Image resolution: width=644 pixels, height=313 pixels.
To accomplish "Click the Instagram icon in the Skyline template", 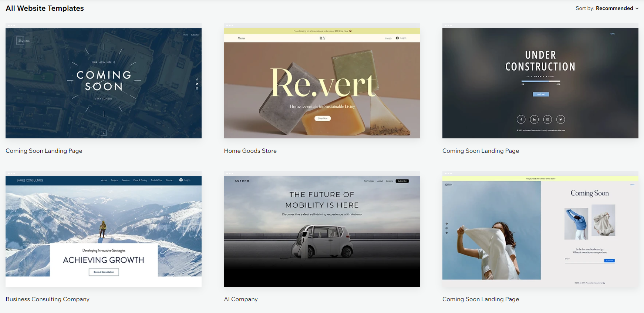I will [197, 88].
